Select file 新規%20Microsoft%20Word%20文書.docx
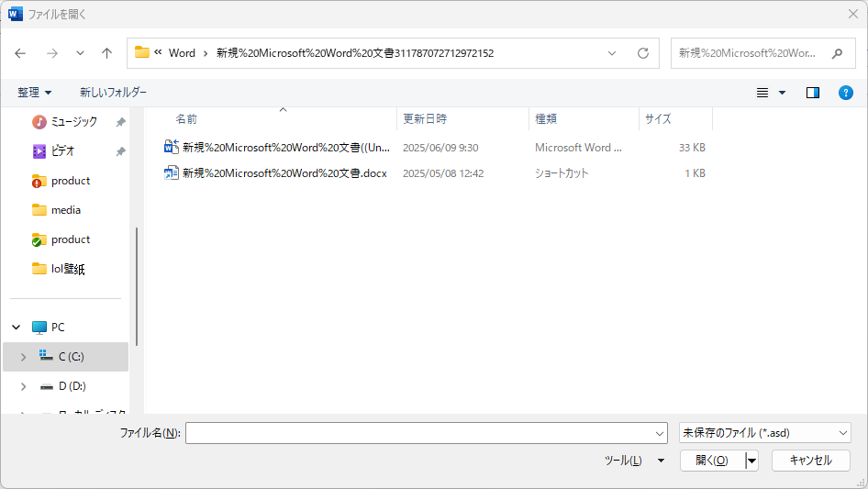Viewport: 868px width, 489px height. (284, 173)
